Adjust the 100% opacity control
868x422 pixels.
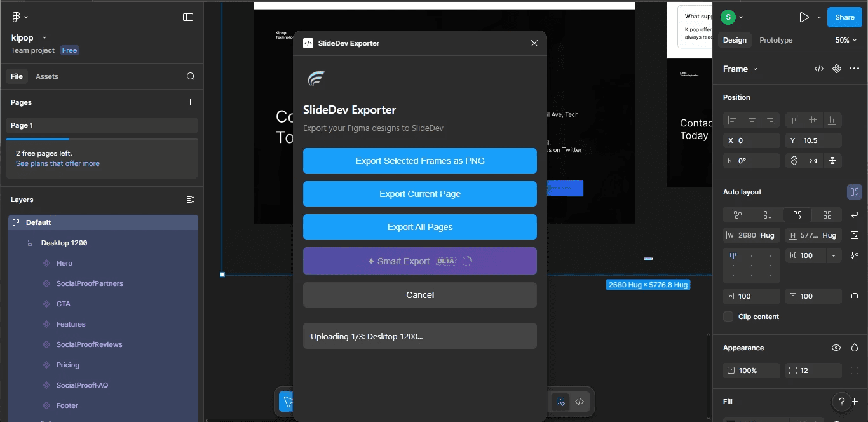click(x=751, y=370)
